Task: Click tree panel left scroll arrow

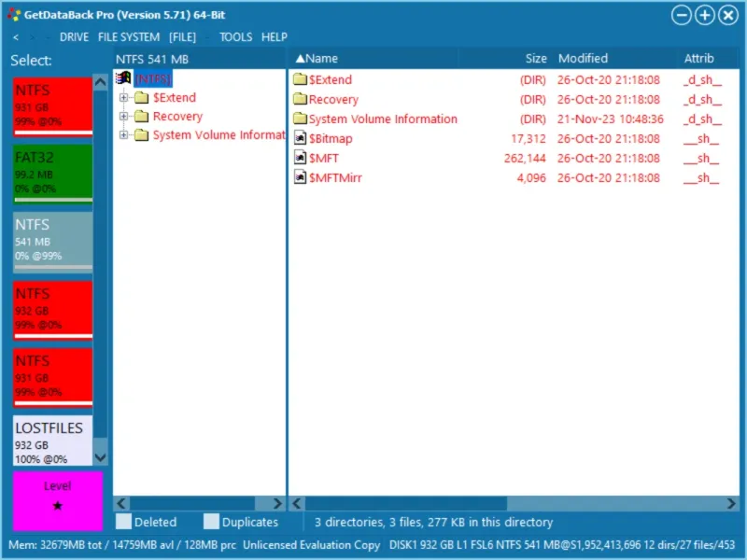Action: [121, 503]
